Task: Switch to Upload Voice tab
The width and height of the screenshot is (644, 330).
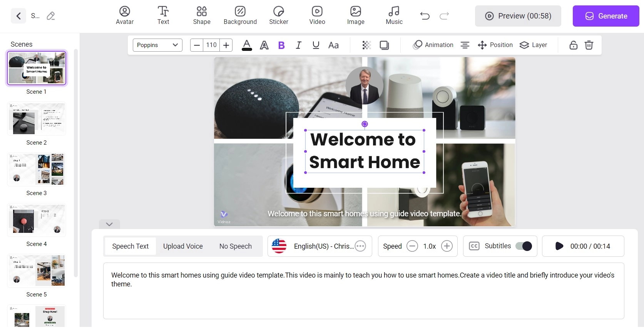Action: pyautogui.click(x=183, y=246)
